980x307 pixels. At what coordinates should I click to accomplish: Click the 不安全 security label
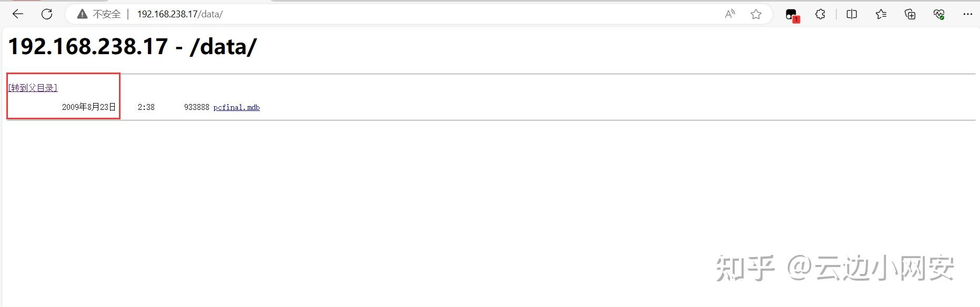click(x=106, y=14)
